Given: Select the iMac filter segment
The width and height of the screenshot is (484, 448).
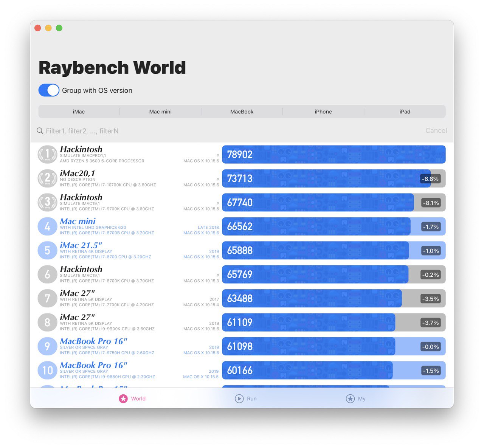Looking at the screenshot, I should (79, 112).
